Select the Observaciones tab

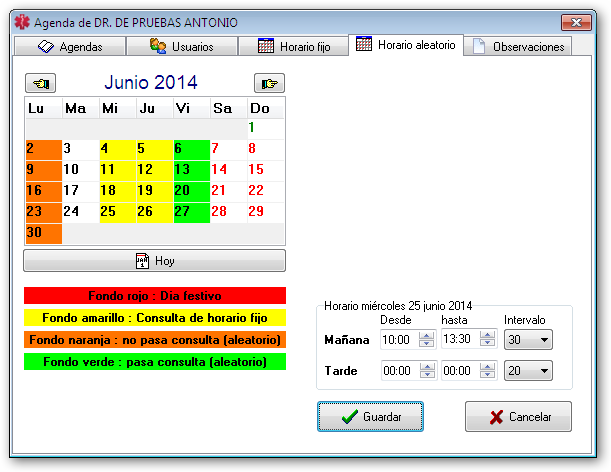(519, 46)
